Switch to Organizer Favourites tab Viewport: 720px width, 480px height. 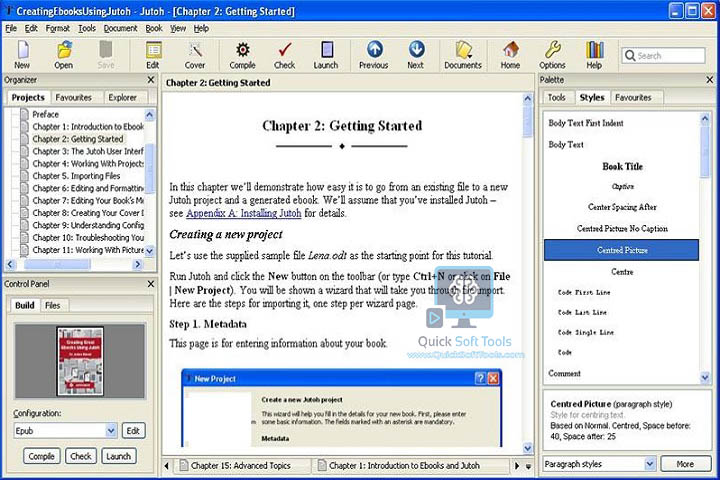(x=73, y=97)
